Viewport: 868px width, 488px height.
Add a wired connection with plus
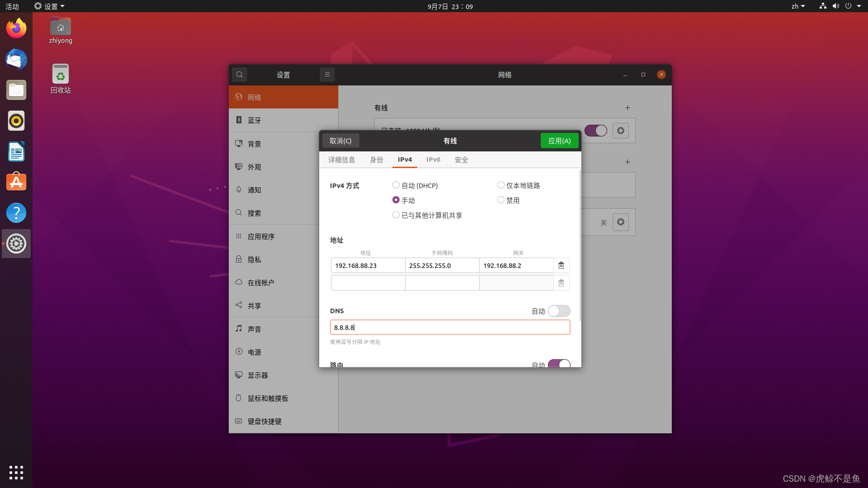pyautogui.click(x=627, y=108)
